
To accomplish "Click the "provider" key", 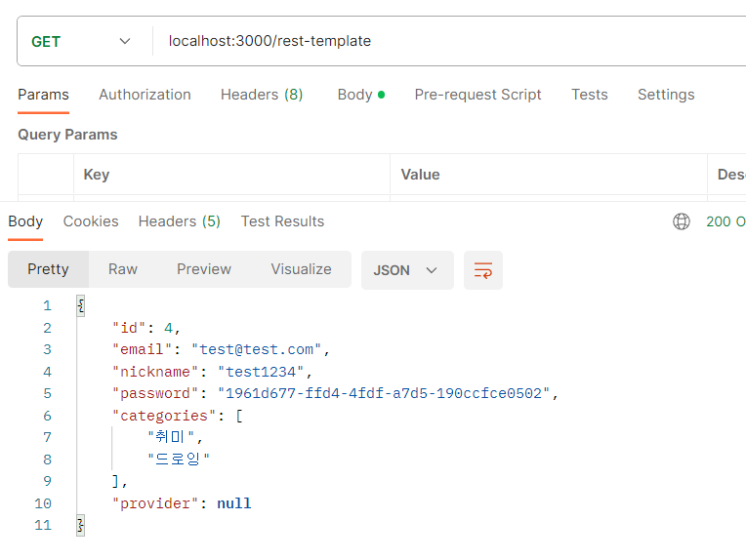I will coord(155,503).
